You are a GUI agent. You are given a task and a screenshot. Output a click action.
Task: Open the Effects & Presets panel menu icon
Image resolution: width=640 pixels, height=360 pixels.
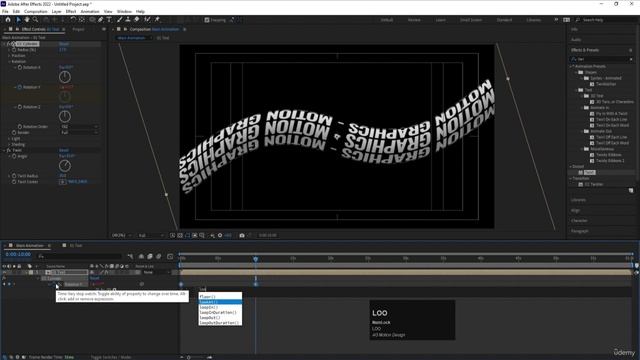(631, 50)
